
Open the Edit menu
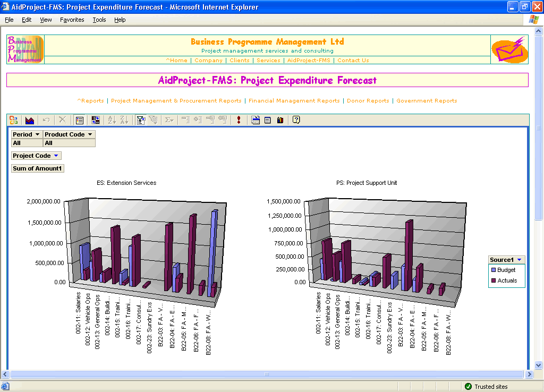pos(27,20)
